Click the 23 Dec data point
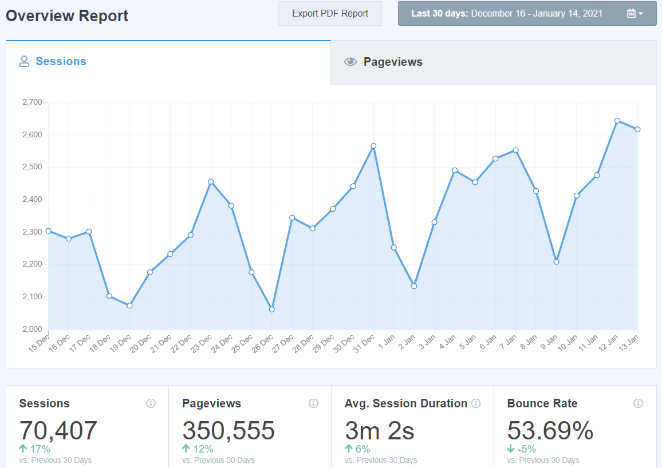Viewport: 662px width, 468px height. pyautogui.click(x=211, y=182)
